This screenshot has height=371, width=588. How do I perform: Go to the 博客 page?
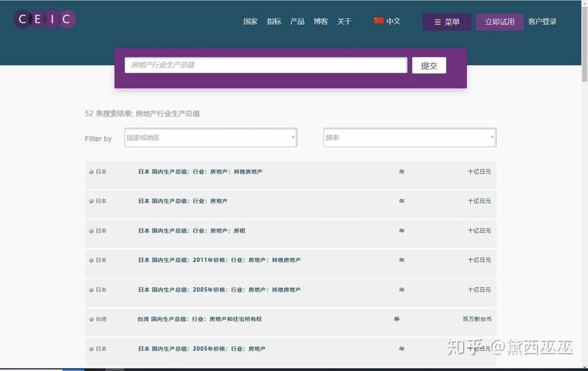click(321, 21)
